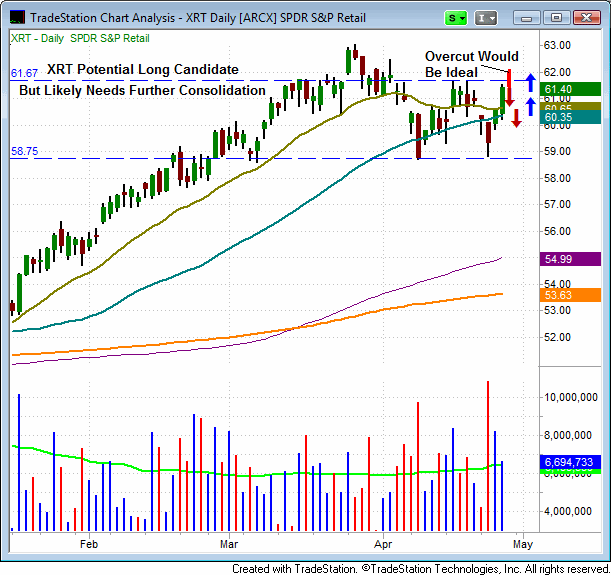Click the window title 'TradeStation Chart Analysis' text
The width and height of the screenshot is (611, 575).
tap(102, 18)
